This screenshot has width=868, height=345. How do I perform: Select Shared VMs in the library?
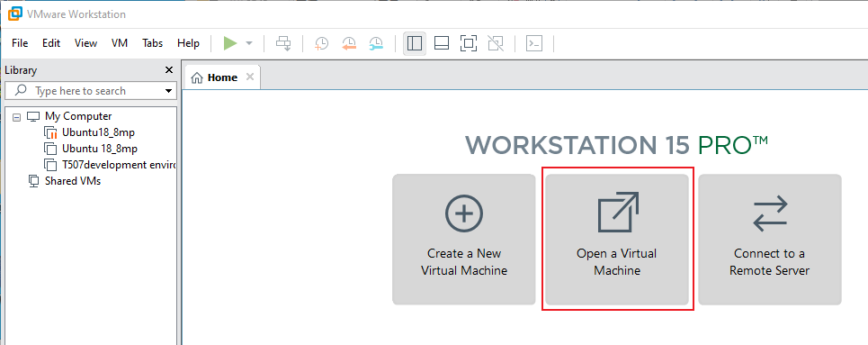[x=73, y=181]
